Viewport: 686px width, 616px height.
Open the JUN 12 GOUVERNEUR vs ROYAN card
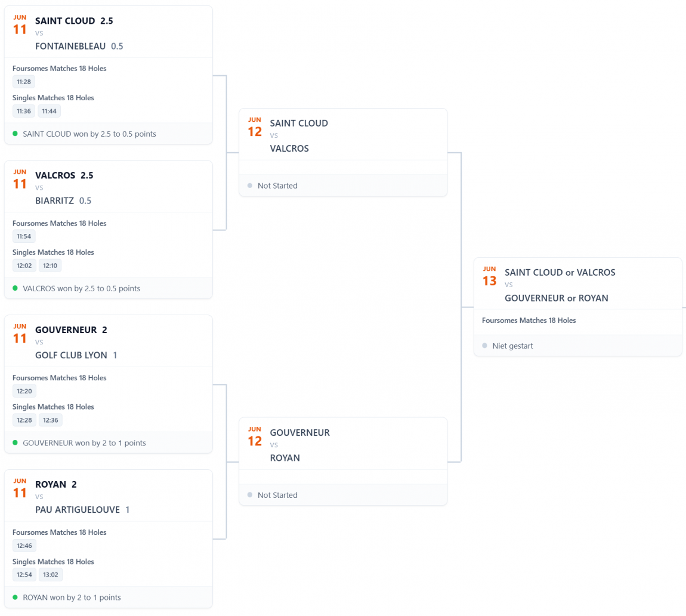(x=343, y=461)
